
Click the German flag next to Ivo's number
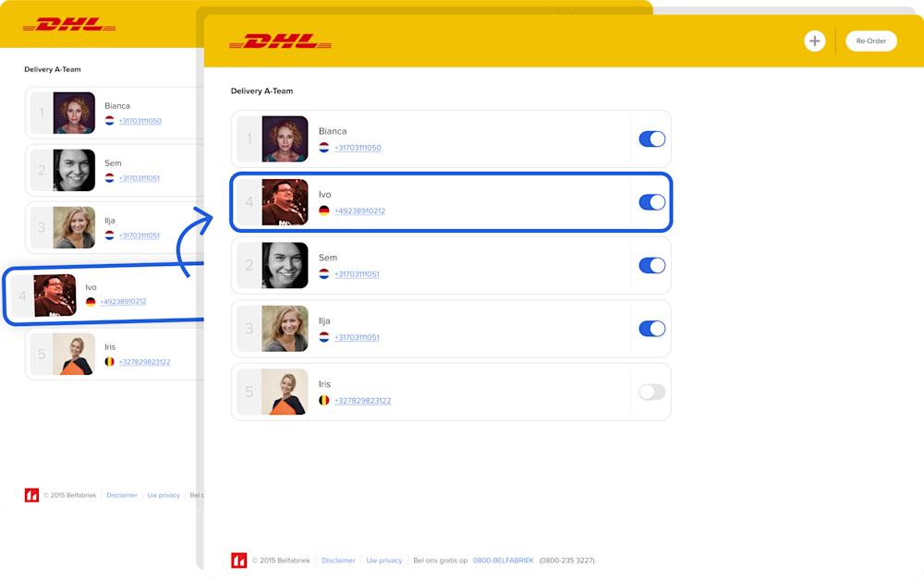(x=324, y=211)
